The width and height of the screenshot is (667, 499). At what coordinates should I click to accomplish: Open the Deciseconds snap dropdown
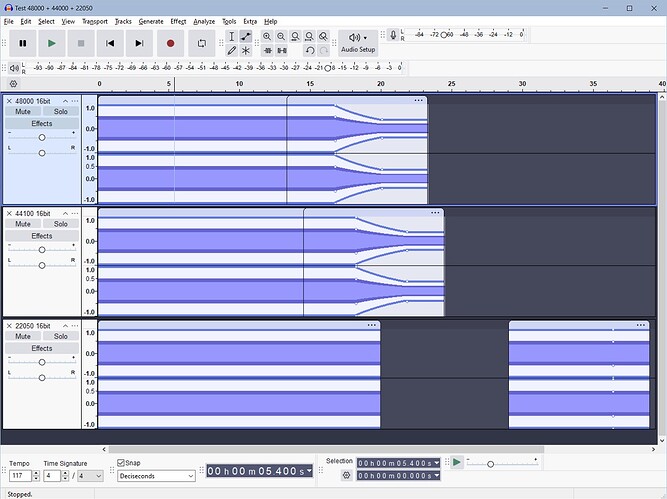tap(155, 476)
